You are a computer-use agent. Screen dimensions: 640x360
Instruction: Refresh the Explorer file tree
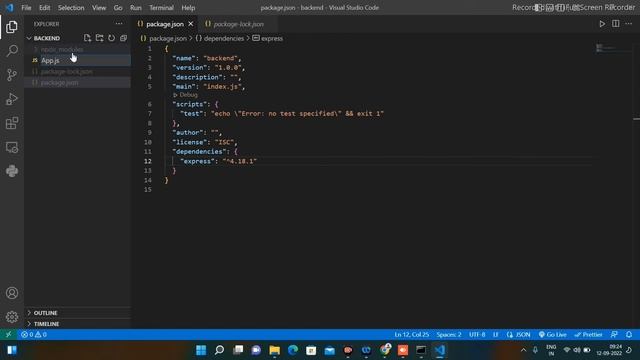pyautogui.click(x=111, y=38)
